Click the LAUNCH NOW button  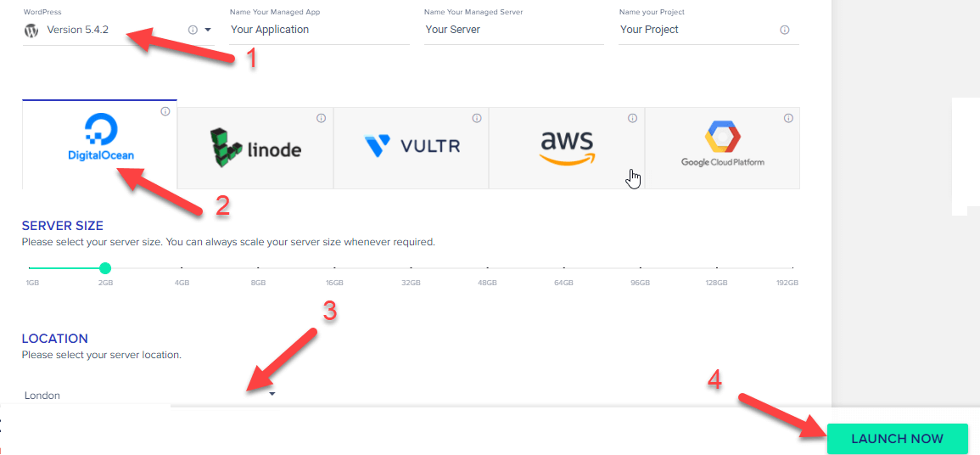click(x=897, y=439)
